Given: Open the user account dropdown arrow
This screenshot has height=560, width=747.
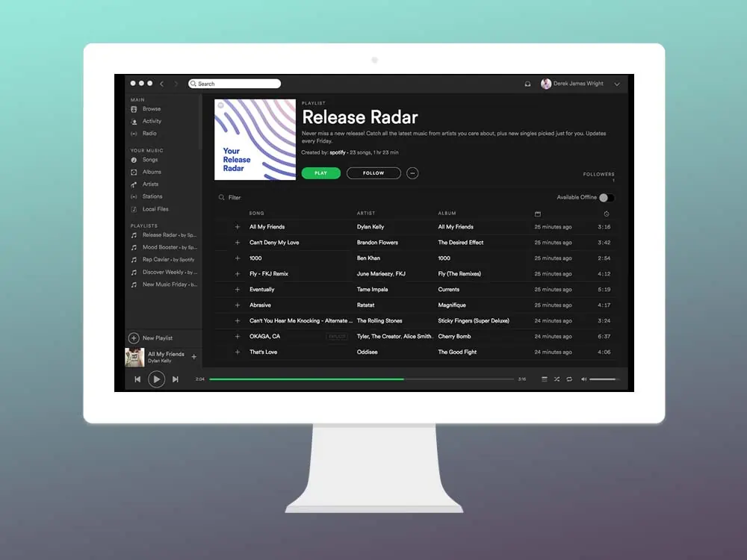Looking at the screenshot, I should point(617,84).
